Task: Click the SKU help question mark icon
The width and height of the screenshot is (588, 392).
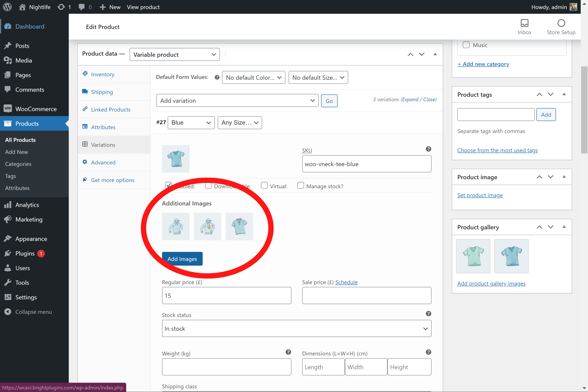Action: [x=428, y=149]
